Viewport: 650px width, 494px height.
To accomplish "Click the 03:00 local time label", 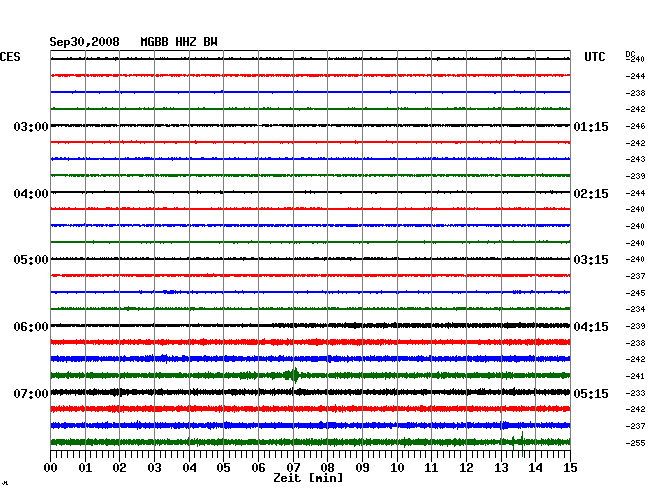I will coord(31,126).
